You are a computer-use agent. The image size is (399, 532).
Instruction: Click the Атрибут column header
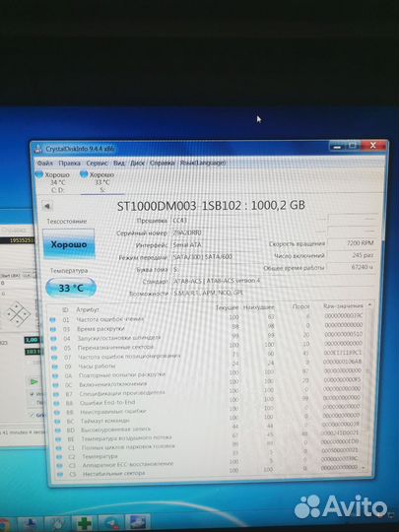(88, 309)
